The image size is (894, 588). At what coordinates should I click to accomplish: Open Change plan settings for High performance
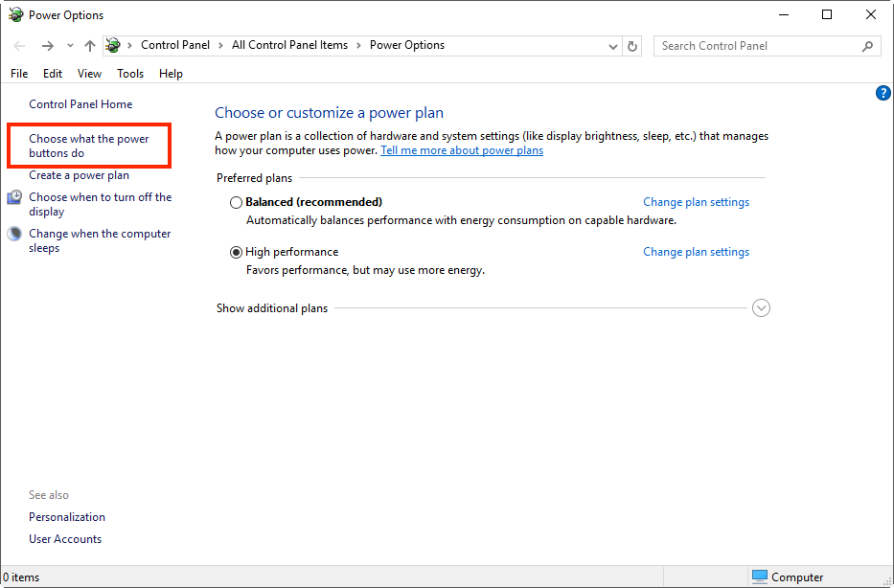696,251
